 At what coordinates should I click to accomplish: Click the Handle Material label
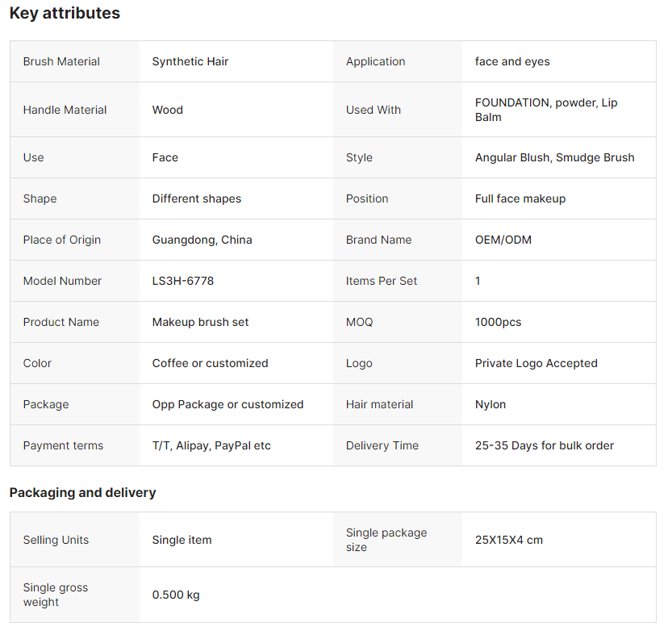[65, 110]
